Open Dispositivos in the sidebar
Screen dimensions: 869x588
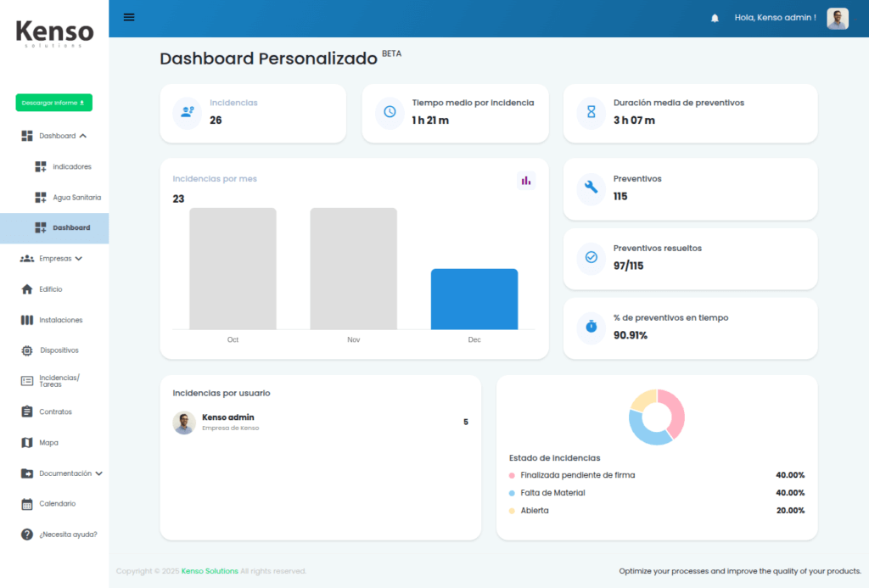[x=59, y=350]
